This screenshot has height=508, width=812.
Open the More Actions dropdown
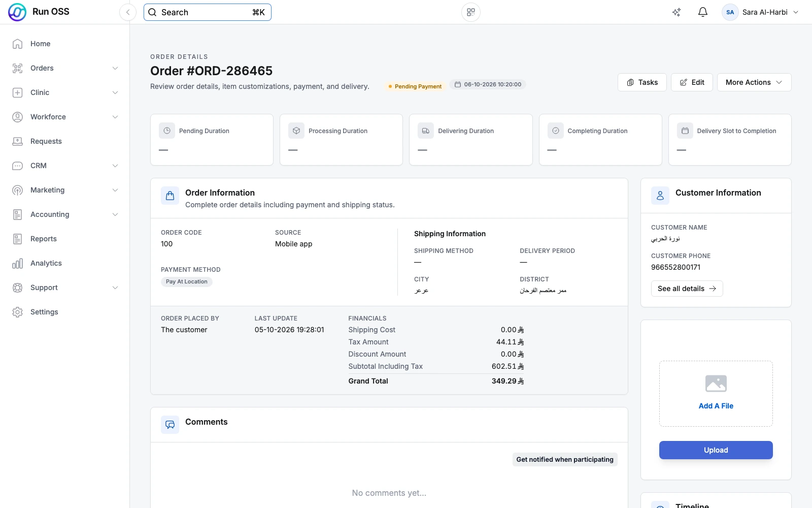(754, 82)
